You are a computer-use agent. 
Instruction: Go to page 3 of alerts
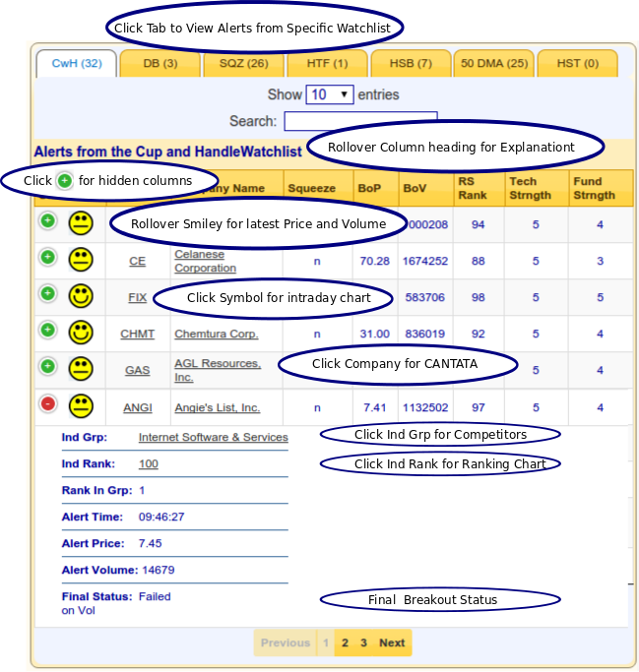point(363,642)
